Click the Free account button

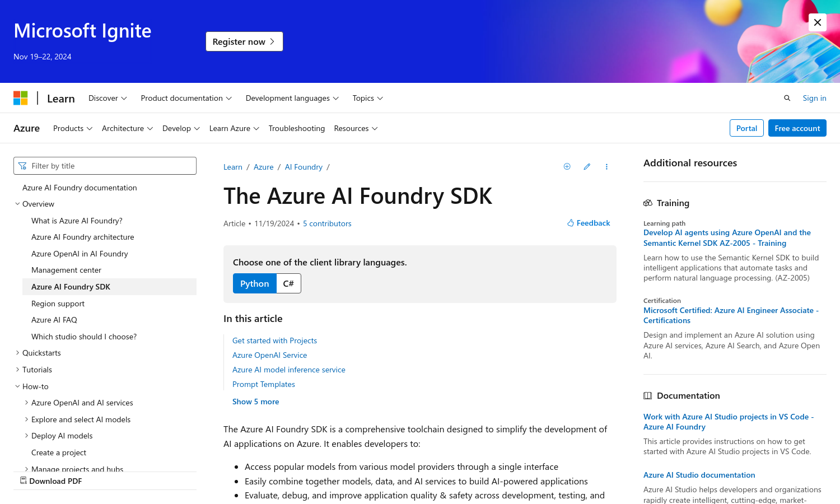tap(797, 128)
